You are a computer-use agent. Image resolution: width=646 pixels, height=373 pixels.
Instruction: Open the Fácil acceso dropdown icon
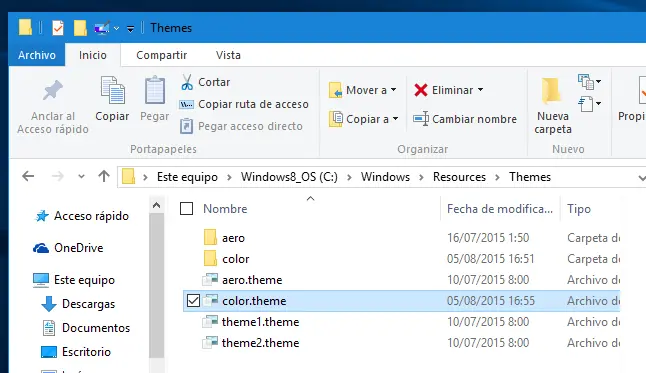(x=589, y=103)
